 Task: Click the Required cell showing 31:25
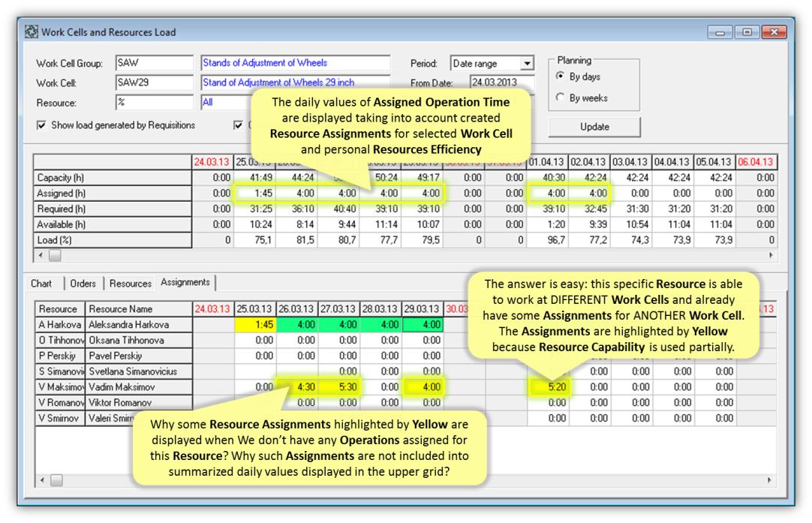click(254, 209)
